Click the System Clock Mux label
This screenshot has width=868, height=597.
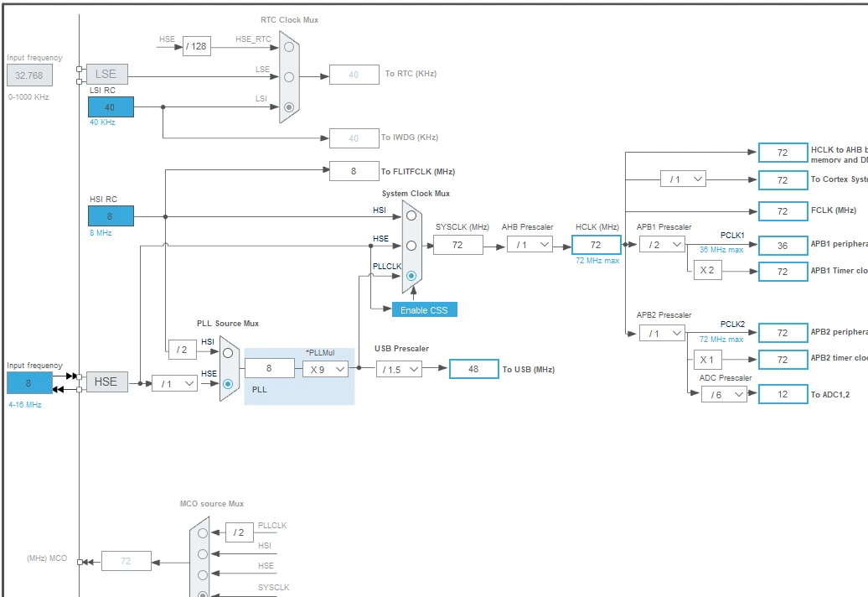[416, 194]
